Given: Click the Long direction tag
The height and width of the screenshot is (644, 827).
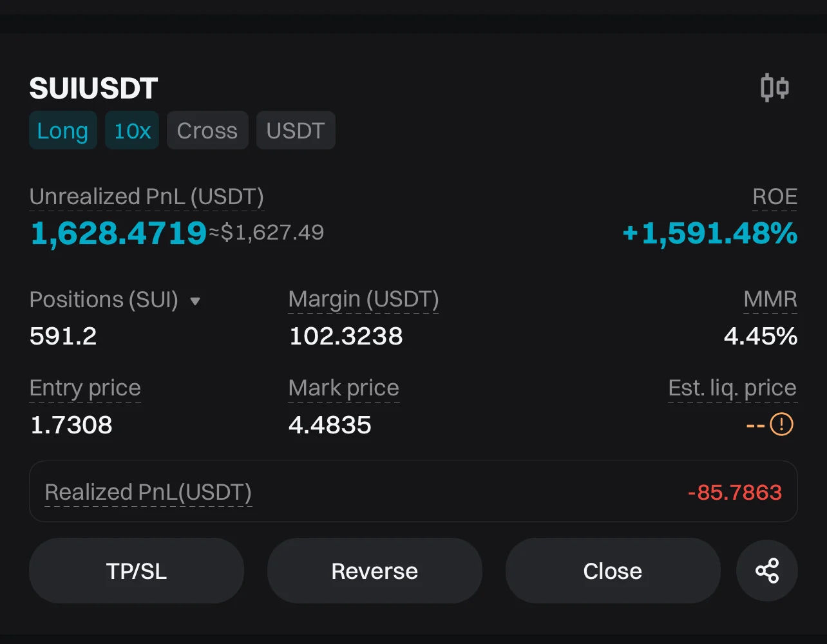Looking at the screenshot, I should [62, 131].
